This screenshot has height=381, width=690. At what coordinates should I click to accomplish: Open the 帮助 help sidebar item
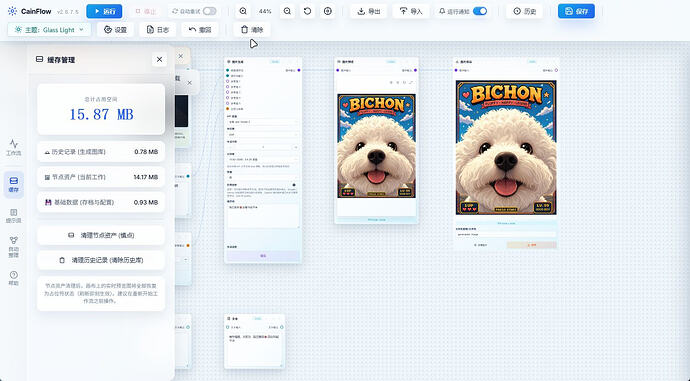(14, 278)
